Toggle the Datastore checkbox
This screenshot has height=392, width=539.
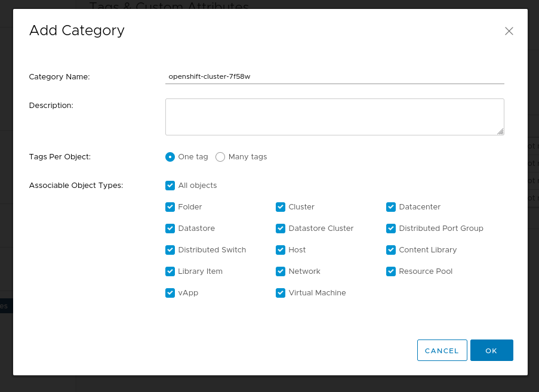pyautogui.click(x=170, y=229)
